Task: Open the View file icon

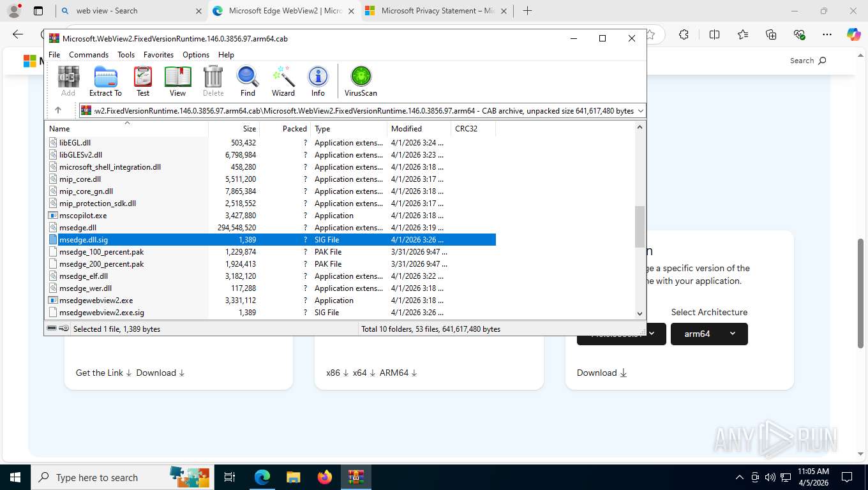Action: [177, 82]
